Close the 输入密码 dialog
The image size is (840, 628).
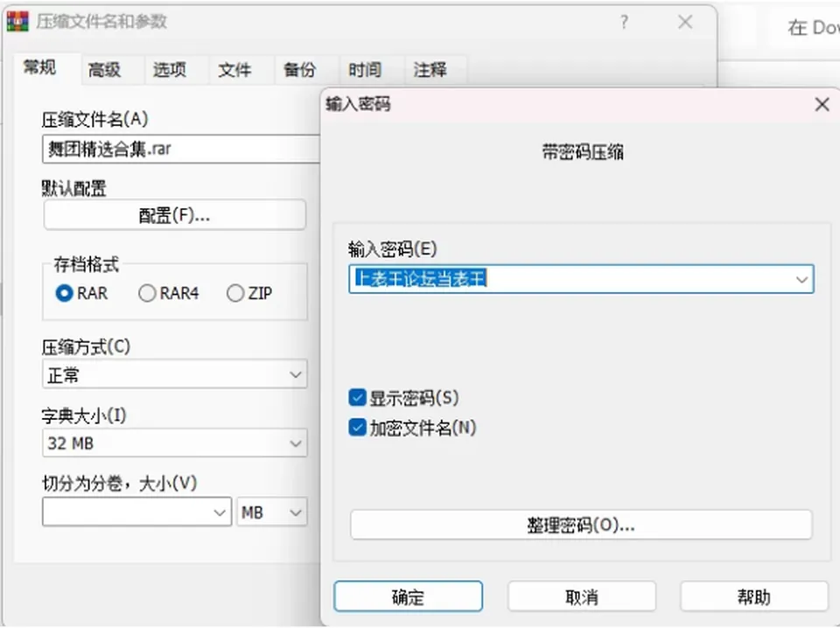pyautogui.click(x=822, y=104)
